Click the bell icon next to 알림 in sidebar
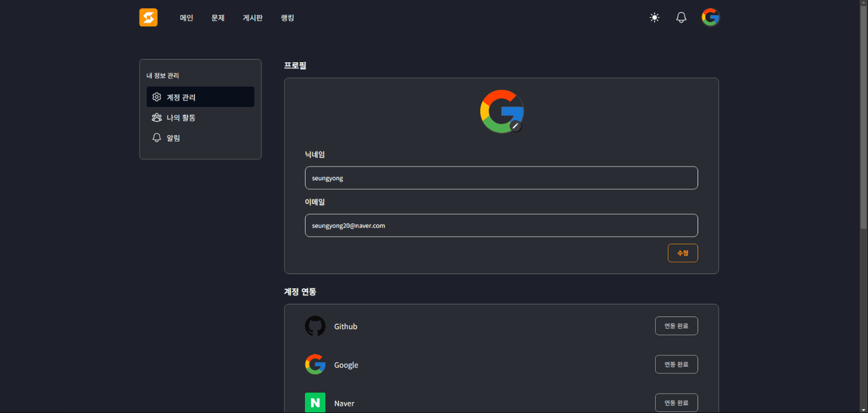This screenshot has height=413, width=868. pos(157,138)
